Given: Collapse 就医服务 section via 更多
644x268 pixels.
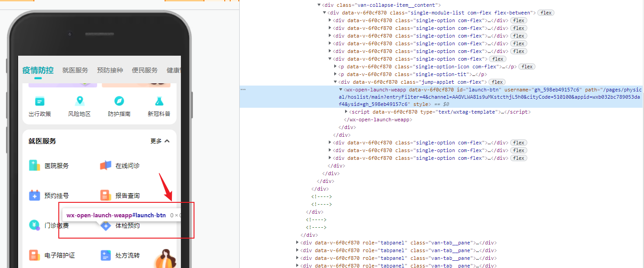Looking at the screenshot, I should click(160, 141).
